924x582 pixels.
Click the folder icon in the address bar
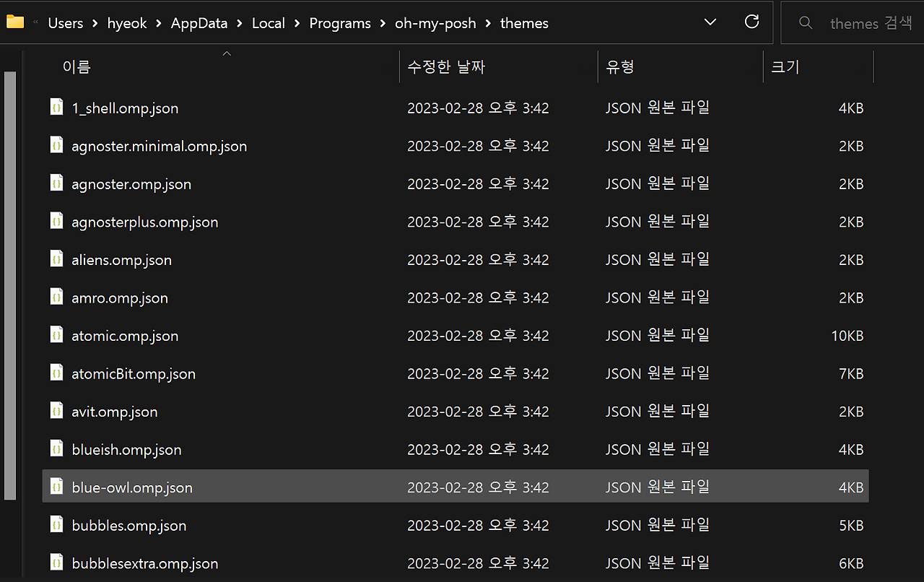point(14,22)
